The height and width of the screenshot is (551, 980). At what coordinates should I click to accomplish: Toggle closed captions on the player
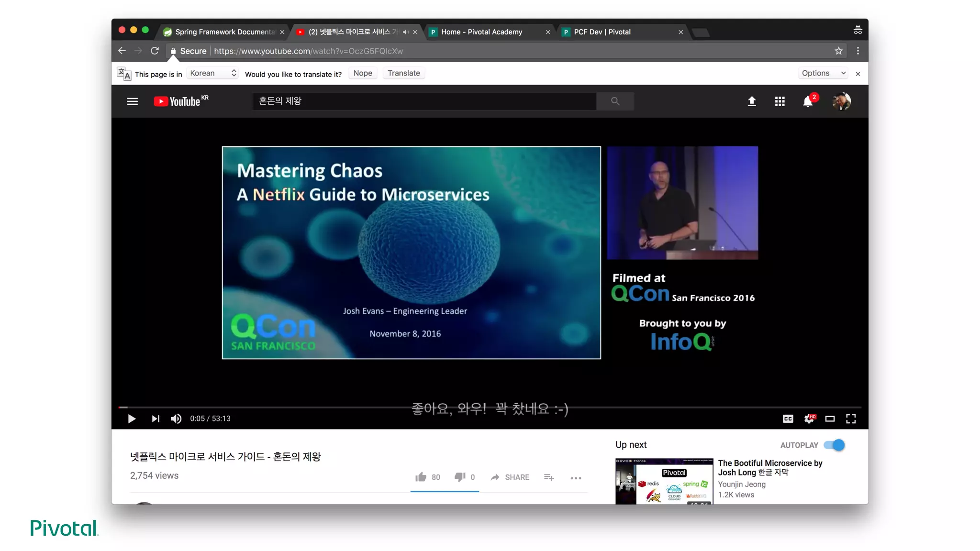[788, 419]
